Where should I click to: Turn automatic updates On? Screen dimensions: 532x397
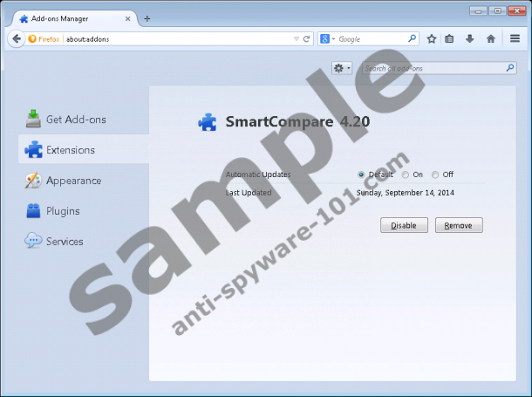pyautogui.click(x=406, y=175)
